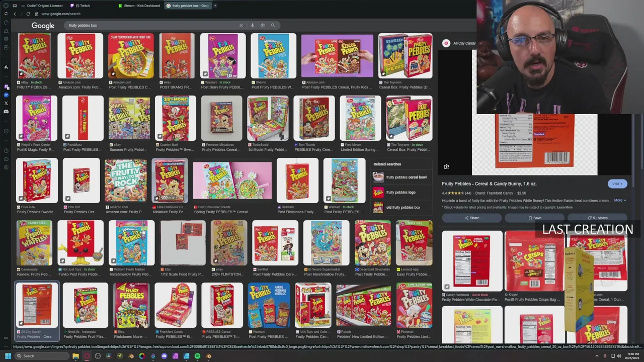Open Discord from taskbar

164,356
